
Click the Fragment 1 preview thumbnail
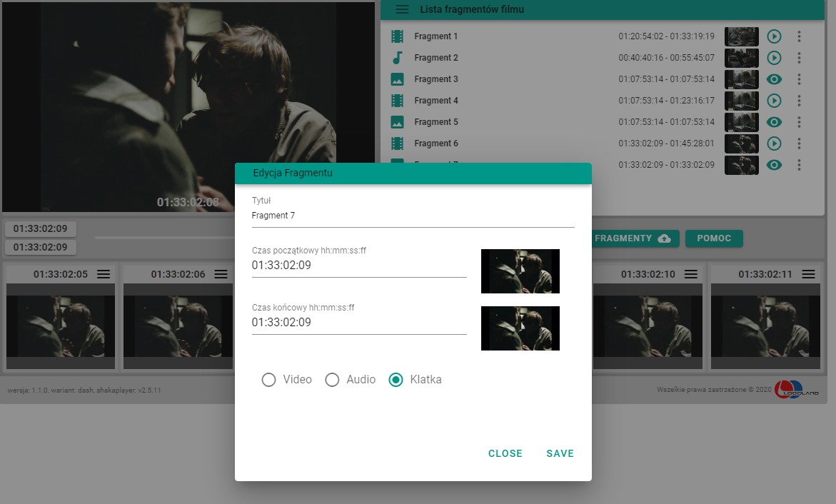[x=742, y=36]
